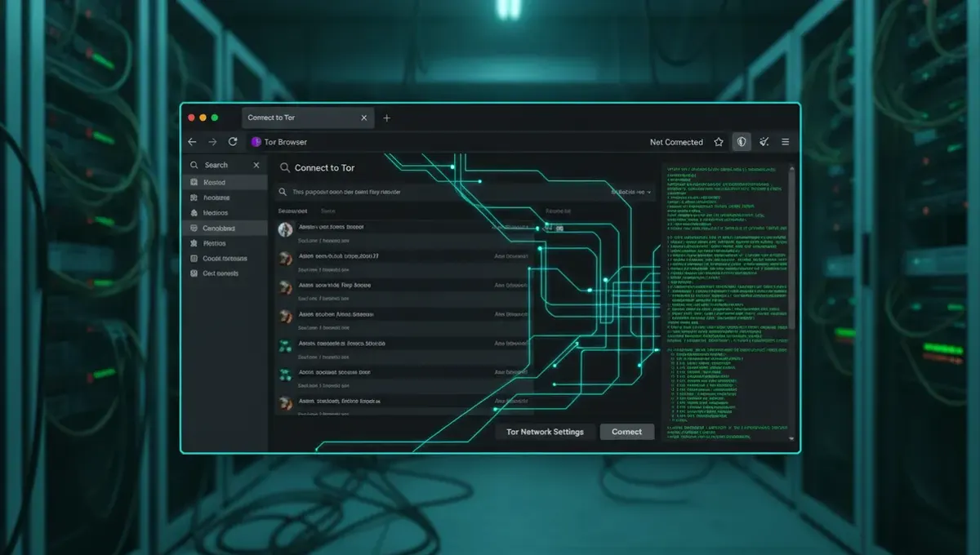The height and width of the screenshot is (555, 980).
Task: Click the Not Connected status in toolbar
Action: coord(676,142)
